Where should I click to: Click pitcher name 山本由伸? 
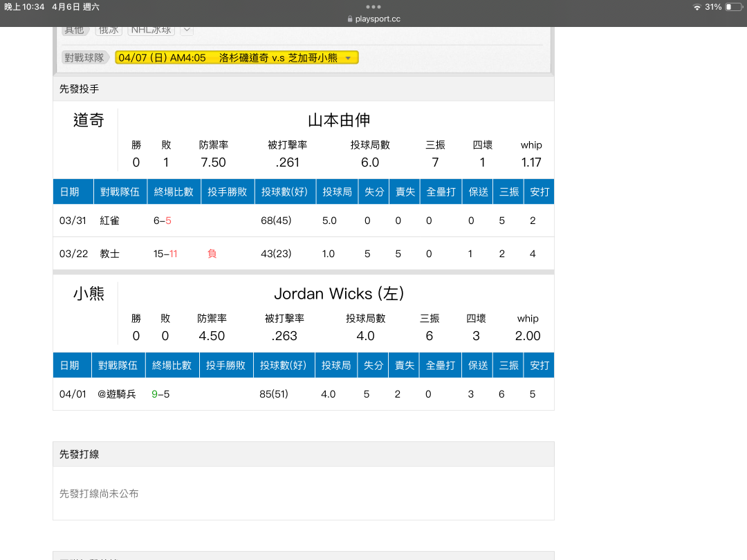[339, 120]
